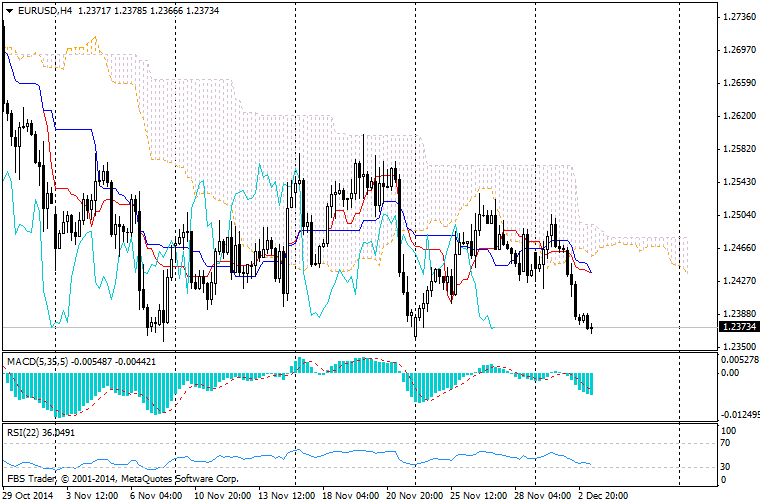Screen dimensions: 760x504
Task: Click price scale label 1.25430
Action: [x=739, y=182]
